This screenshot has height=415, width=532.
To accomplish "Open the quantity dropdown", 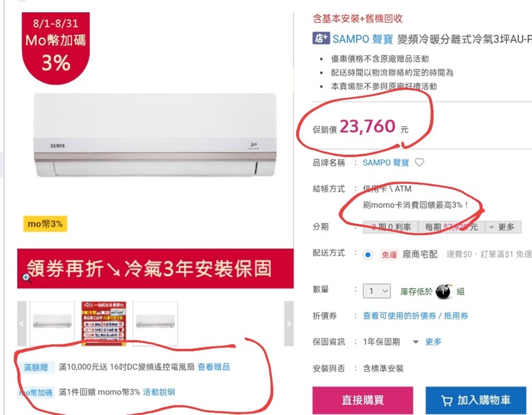I will pos(376,291).
